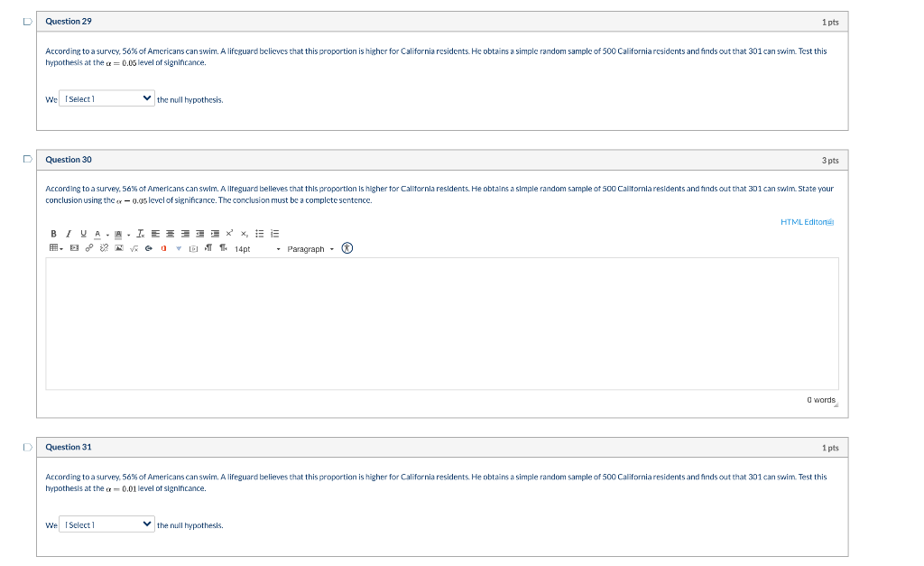Apply italic formatting in the editor
The image size is (924, 566).
[69, 234]
